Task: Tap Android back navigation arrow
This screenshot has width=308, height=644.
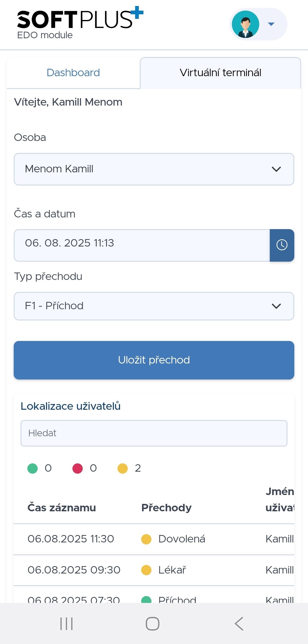Action: point(239,623)
